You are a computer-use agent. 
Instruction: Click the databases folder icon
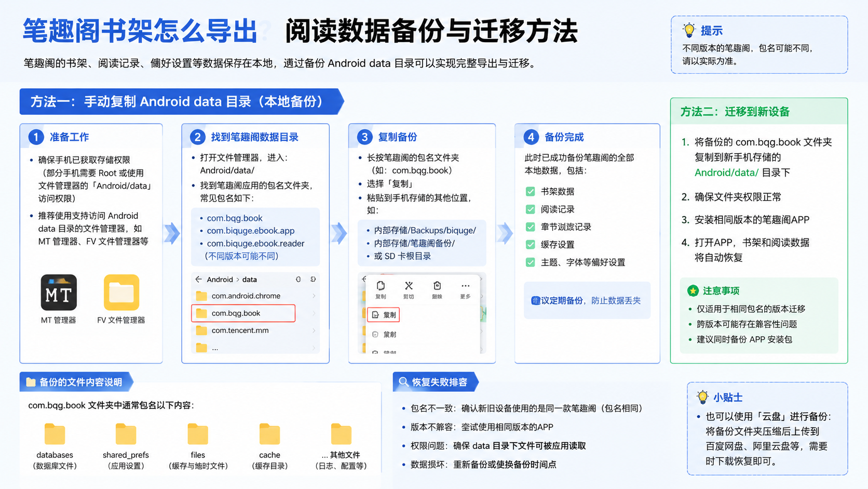pyautogui.click(x=55, y=434)
